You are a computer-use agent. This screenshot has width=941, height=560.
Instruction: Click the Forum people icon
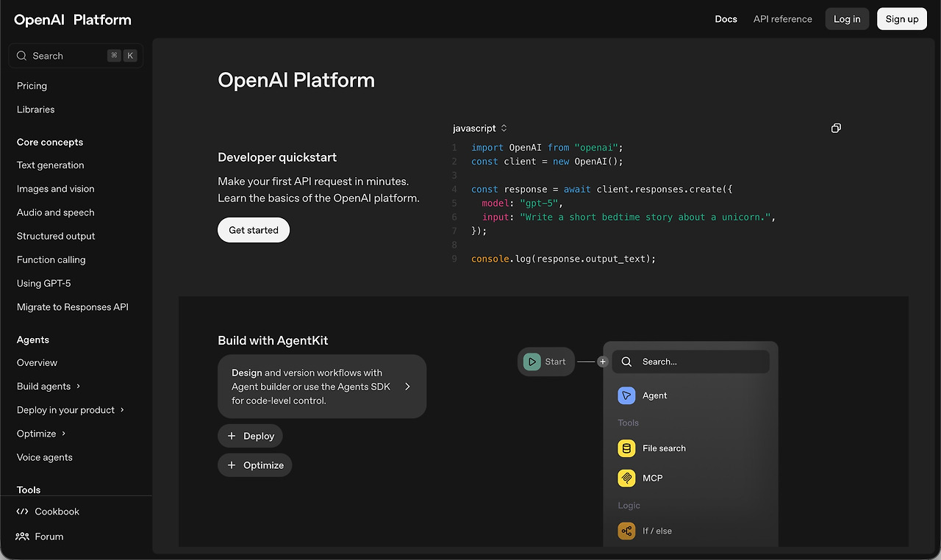pos(22,536)
